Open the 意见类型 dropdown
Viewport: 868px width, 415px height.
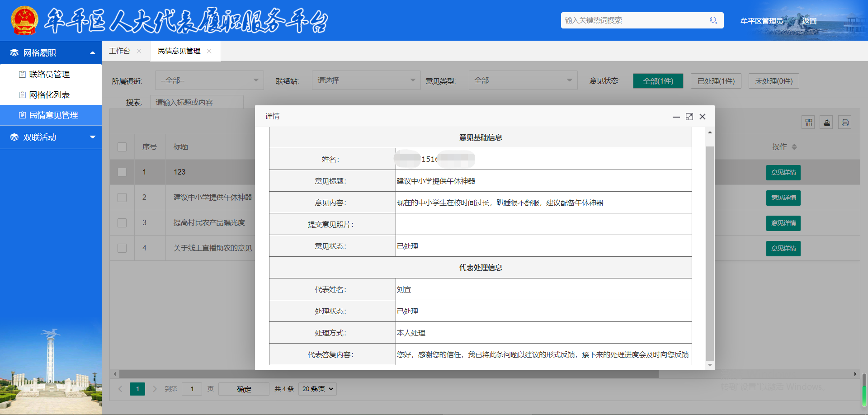click(x=523, y=80)
